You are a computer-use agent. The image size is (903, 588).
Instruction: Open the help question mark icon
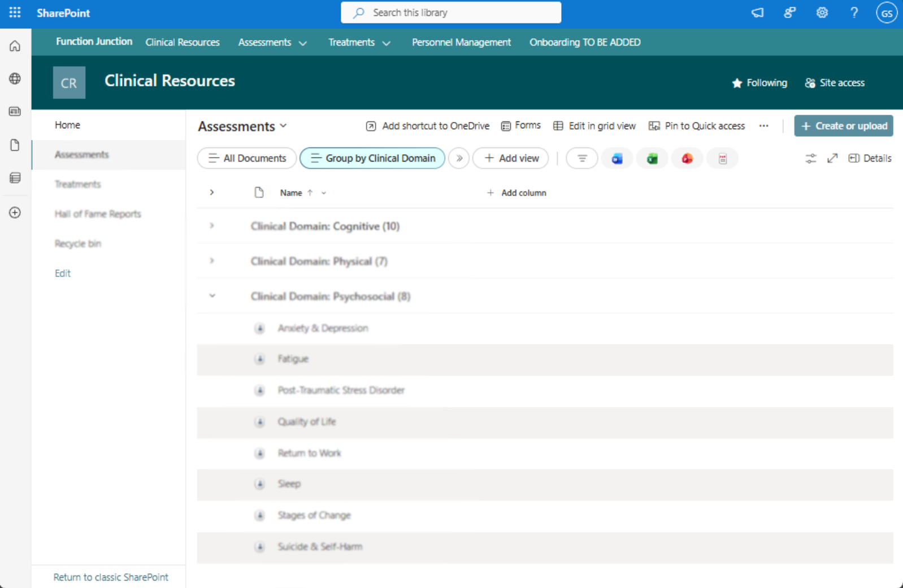pyautogui.click(x=854, y=12)
